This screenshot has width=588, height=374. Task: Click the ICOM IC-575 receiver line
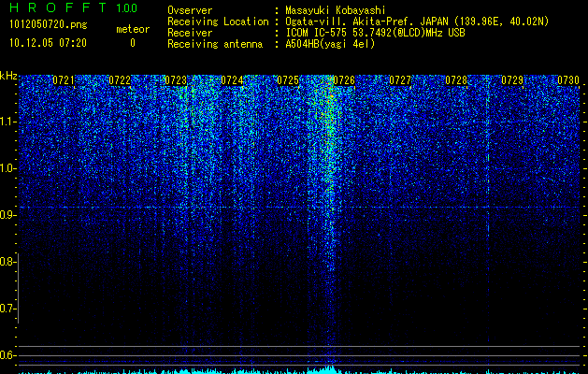click(x=375, y=33)
